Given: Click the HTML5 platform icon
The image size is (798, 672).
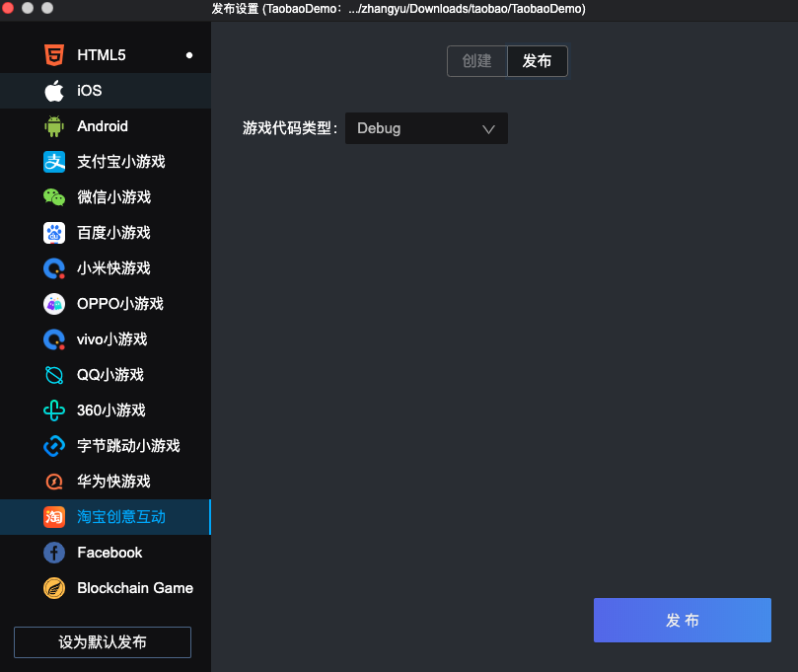Looking at the screenshot, I should click(54, 55).
